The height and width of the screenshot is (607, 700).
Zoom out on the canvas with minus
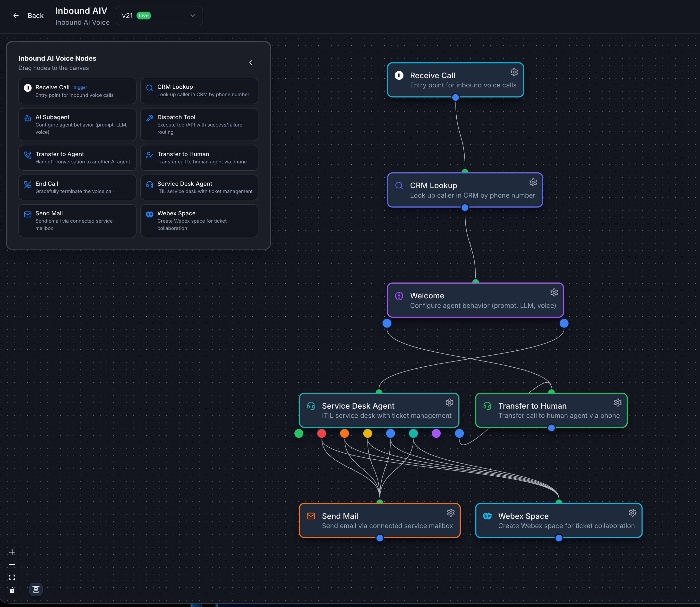[x=12, y=565]
